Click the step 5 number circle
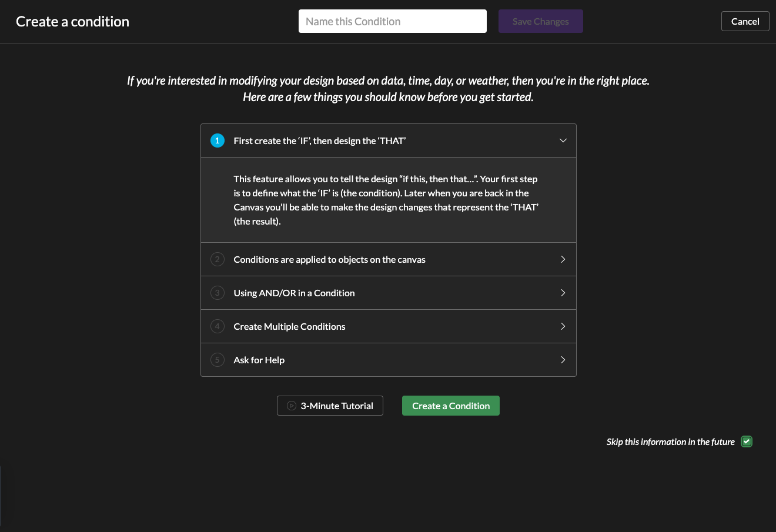 (218, 360)
